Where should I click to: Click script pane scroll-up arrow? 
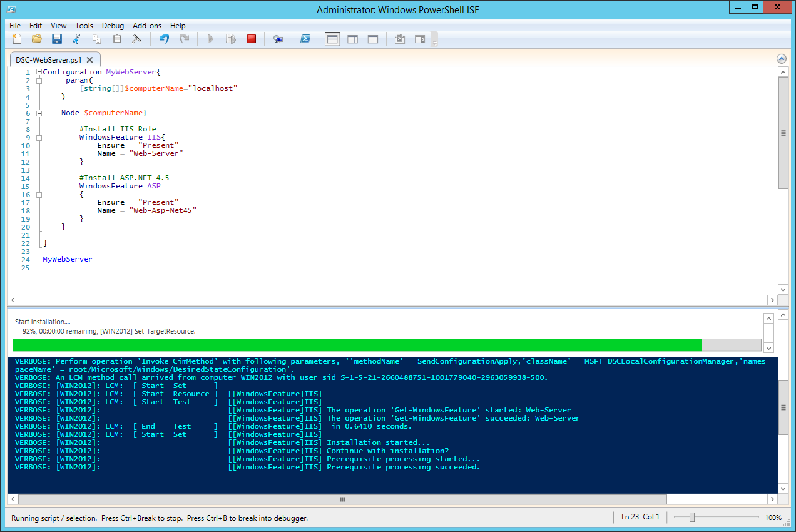pos(782,72)
